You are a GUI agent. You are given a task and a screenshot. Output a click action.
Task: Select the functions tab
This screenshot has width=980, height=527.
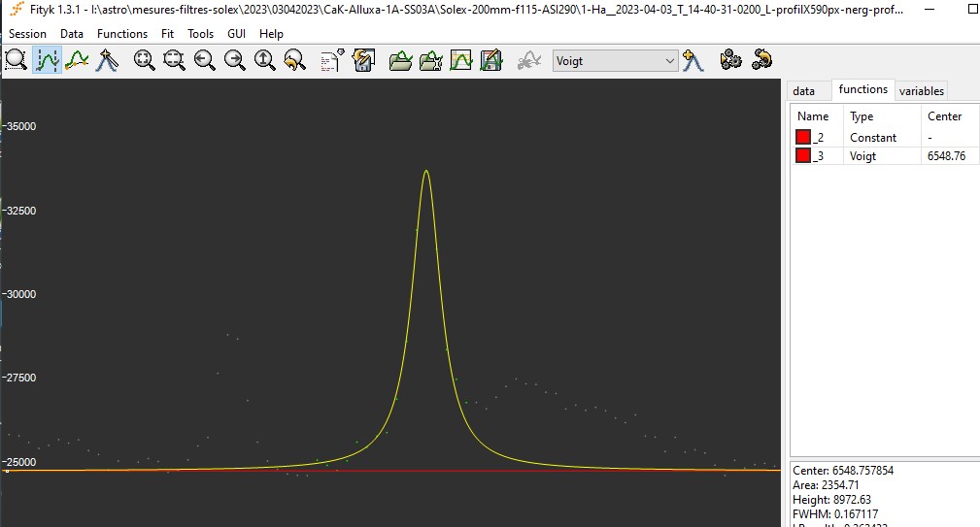coord(862,89)
